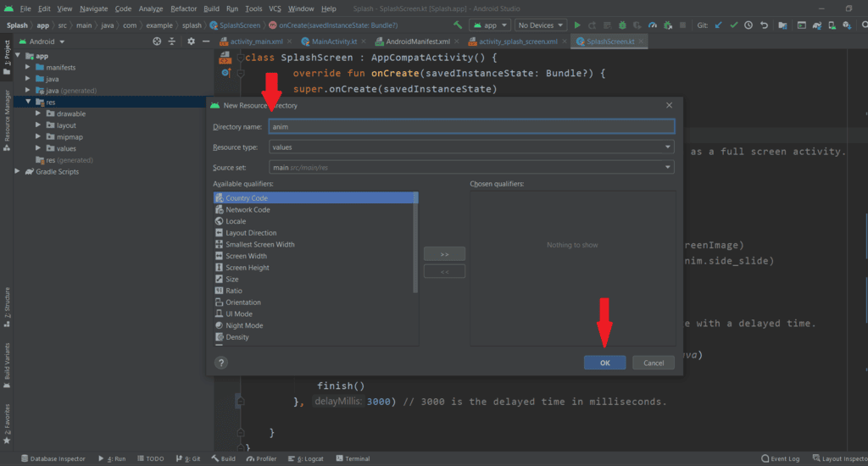This screenshot has height=466, width=868.
Task: Click OK in New Resource Directory
Action: coord(604,363)
